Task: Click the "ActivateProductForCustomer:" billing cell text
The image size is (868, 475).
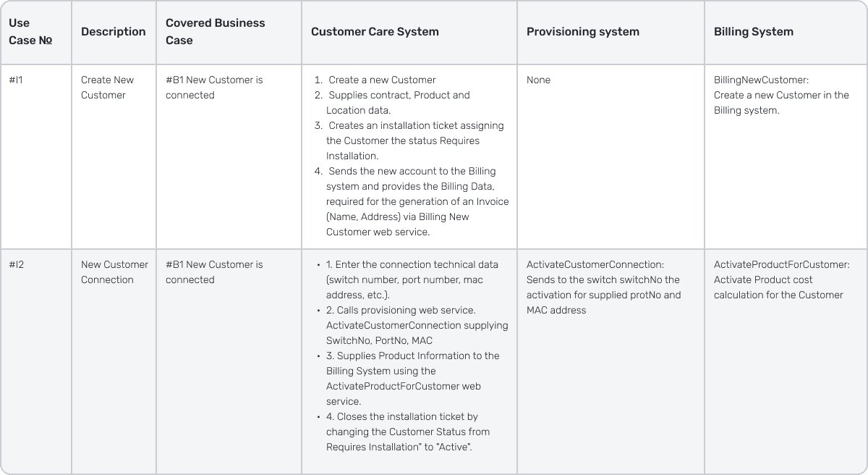Action: tap(782, 265)
